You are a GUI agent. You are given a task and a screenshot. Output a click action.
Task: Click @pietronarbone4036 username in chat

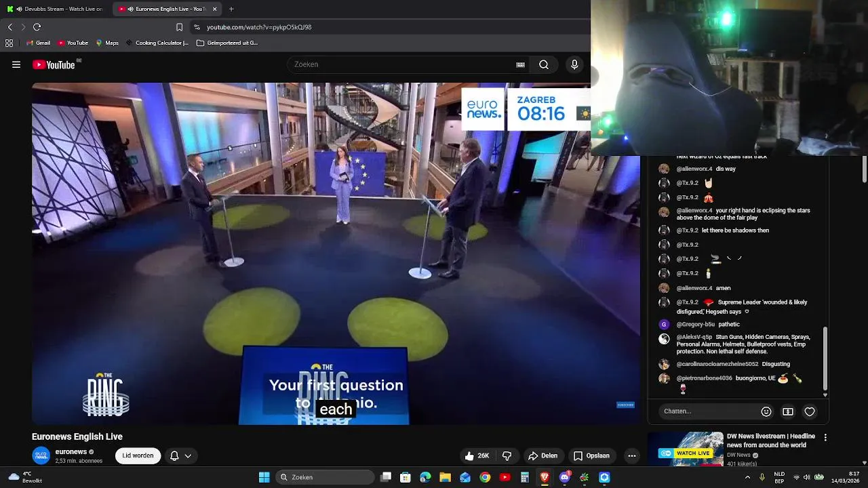point(705,378)
